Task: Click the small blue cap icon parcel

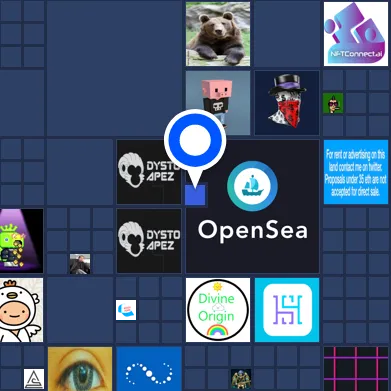Action: point(126,310)
